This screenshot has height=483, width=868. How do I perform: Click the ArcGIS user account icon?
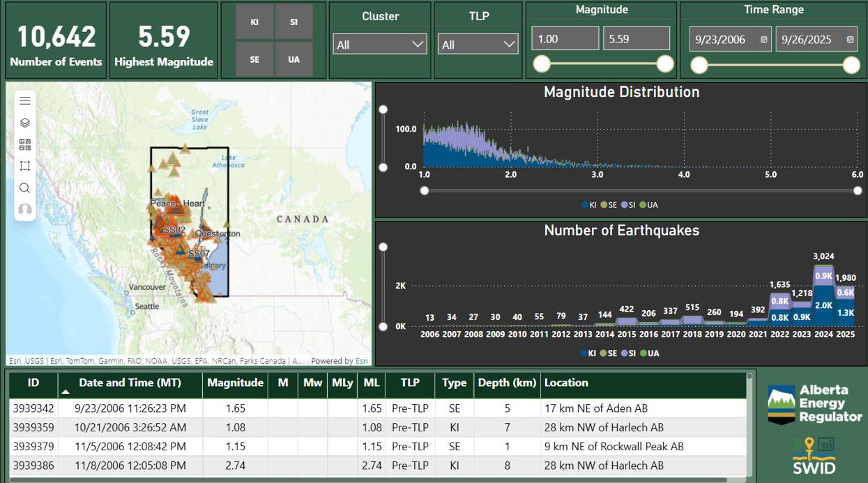point(25,209)
